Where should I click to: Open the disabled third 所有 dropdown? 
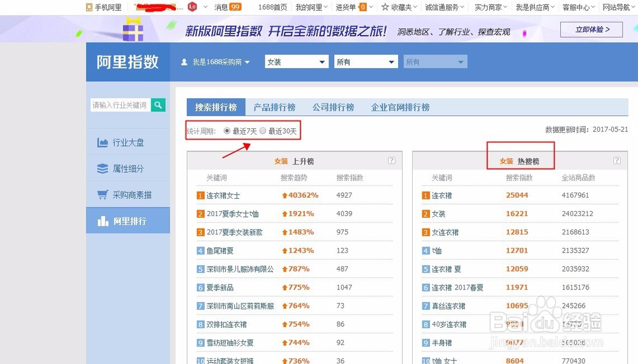click(435, 62)
